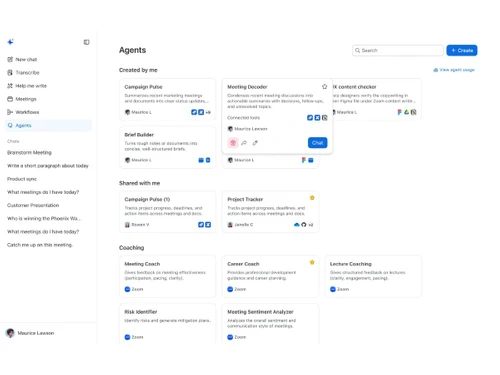This screenshot has height=375, width=500.
Task: Click the GitHub icon on Project Tracker card
Action: pyautogui.click(x=304, y=225)
